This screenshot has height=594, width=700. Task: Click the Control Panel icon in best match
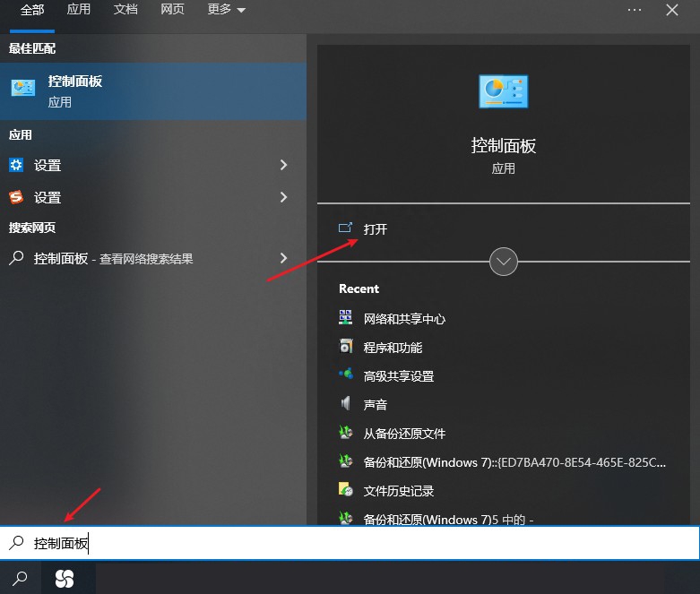pos(23,88)
